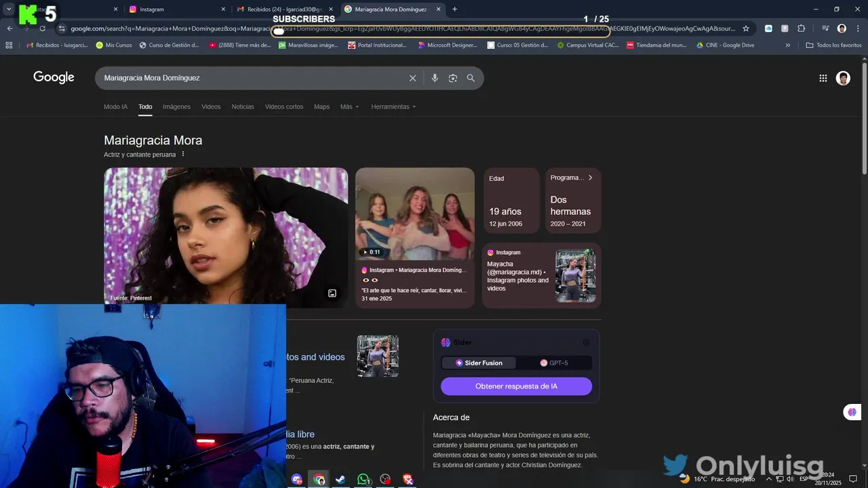Switch to the Recibidos Gmail browser tab
Screen dimensions: 868x488
pos(283,9)
